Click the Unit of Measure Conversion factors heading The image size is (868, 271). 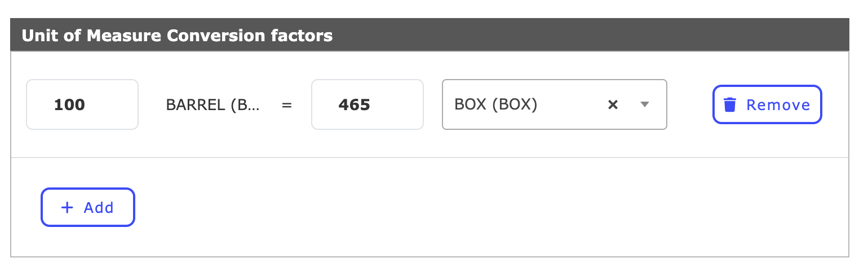point(177,36)
